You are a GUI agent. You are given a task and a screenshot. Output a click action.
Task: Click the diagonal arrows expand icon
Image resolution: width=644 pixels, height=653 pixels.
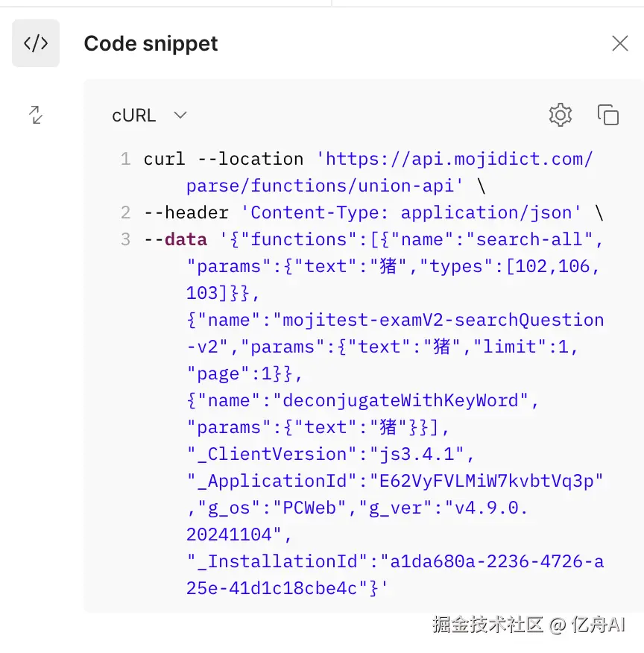point(36,115)
